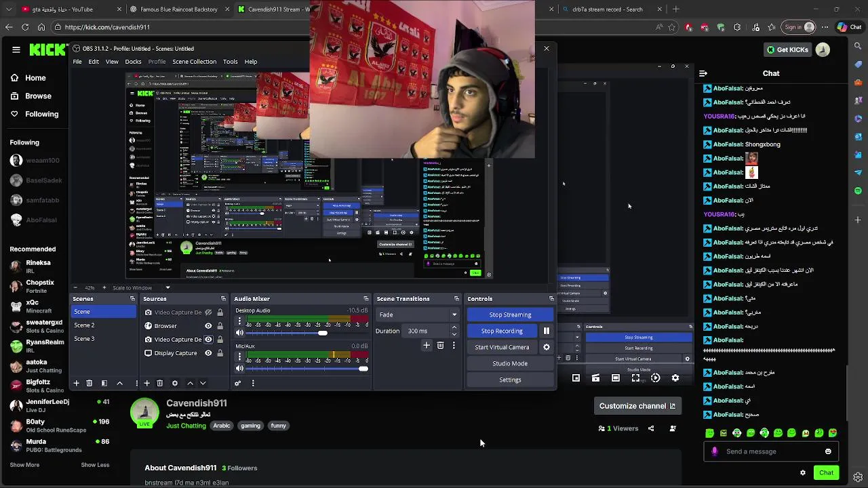Open emoji picker in message box
This screenshot has width=868, height=488.
tap(828, 451)
